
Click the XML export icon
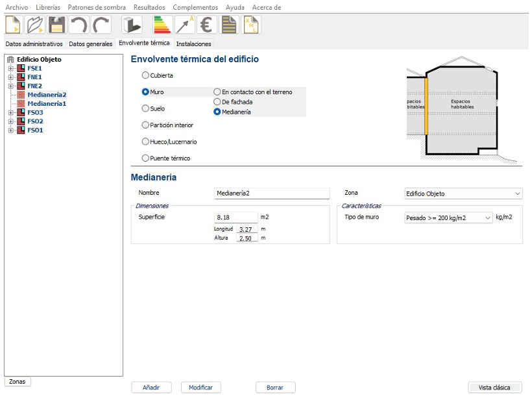(x=250, y=25)
